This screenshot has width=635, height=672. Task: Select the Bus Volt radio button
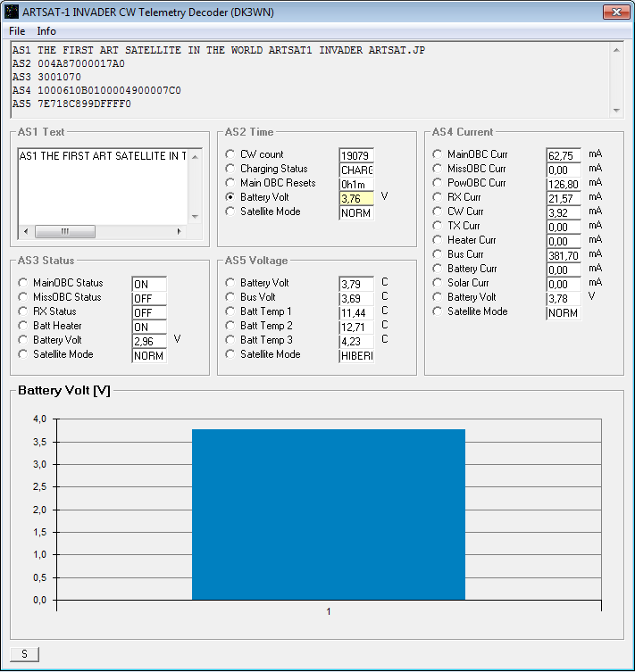click(x=230, y=297)
